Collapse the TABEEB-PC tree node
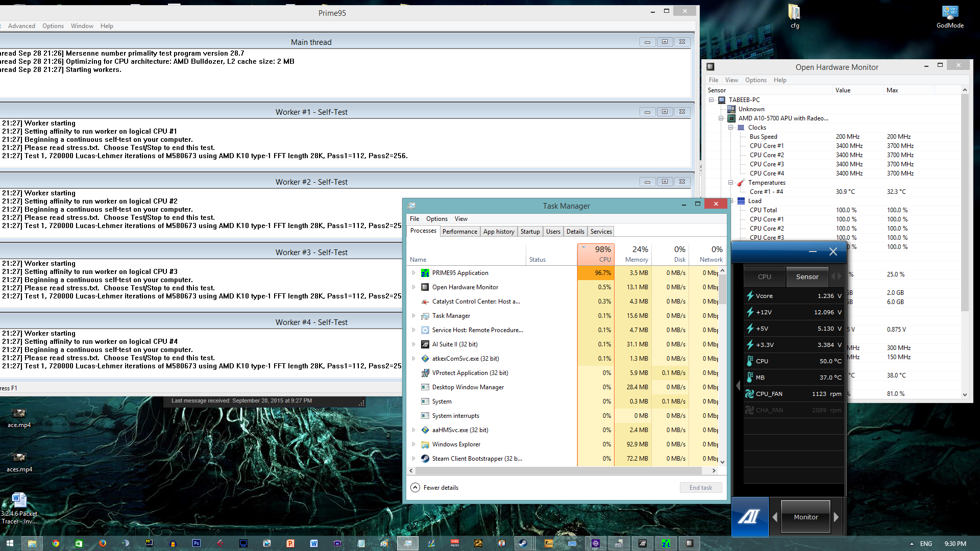This screenshot has height=551, width=980. click(711, 100)
